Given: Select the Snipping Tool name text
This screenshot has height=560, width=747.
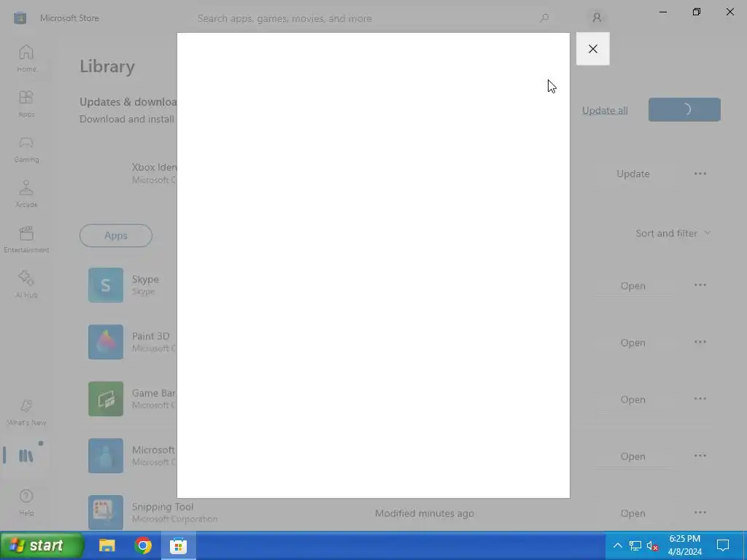Looking at the screenshot, I should pos(163,507).
